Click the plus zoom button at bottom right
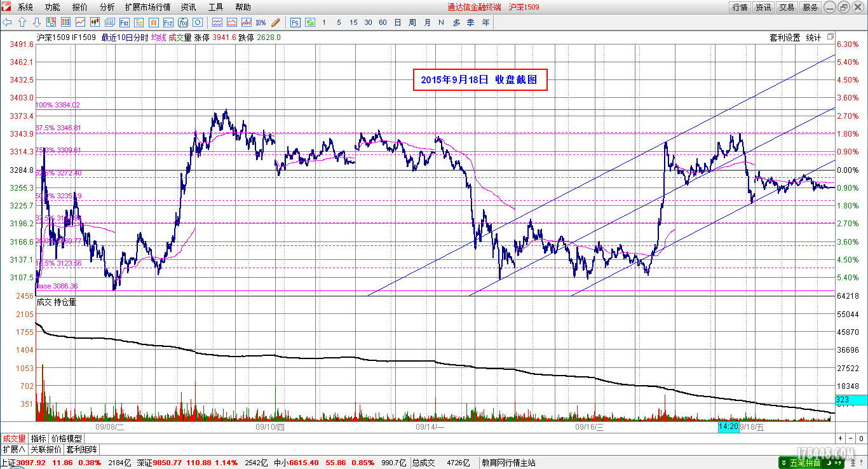868x469 pixels. coord(840,438)
